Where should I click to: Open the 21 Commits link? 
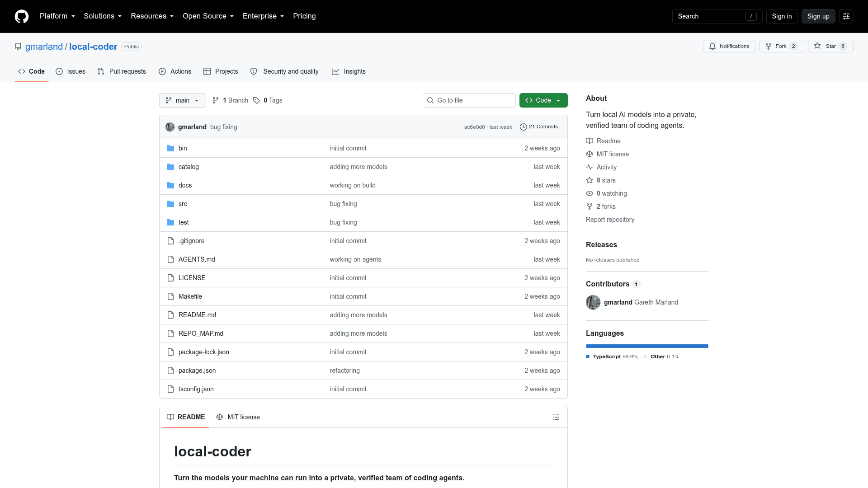point(539,127)
